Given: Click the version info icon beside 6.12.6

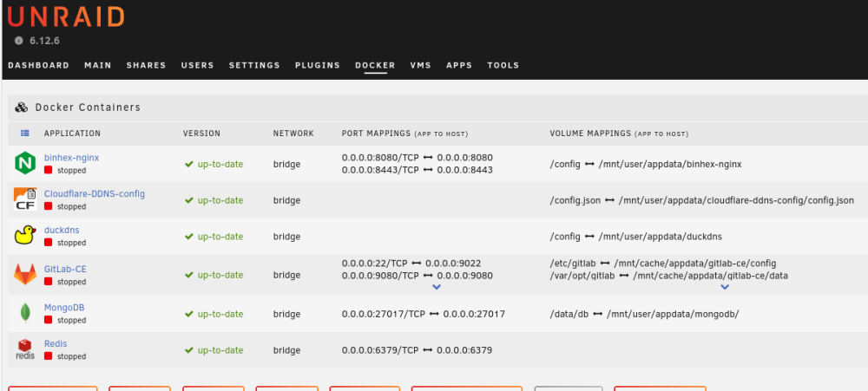Looking at the screenshot, I should (19, 41).
